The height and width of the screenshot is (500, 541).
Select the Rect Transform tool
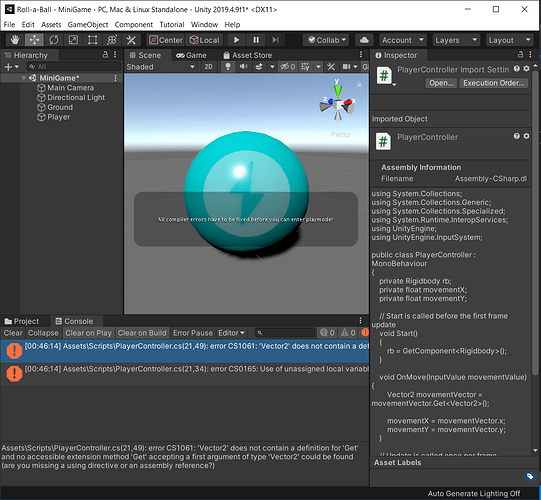point(92,40)
